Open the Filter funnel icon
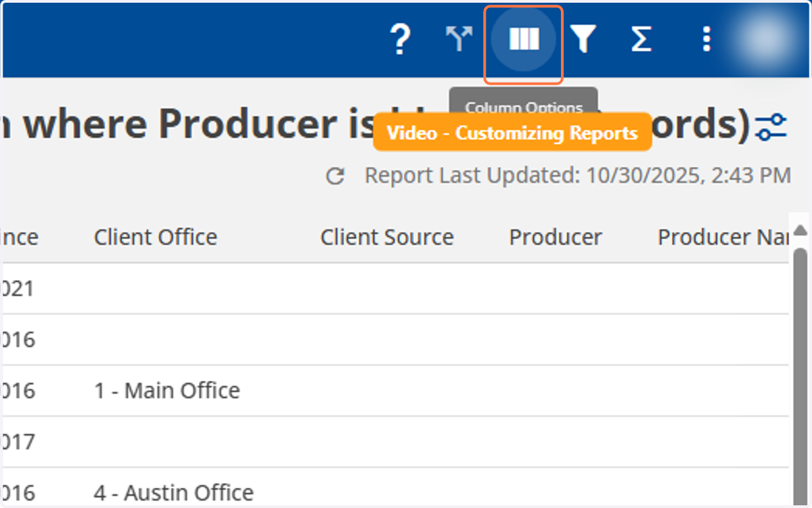The width and height of the screenshot is (812, 508). click(583, 39)
